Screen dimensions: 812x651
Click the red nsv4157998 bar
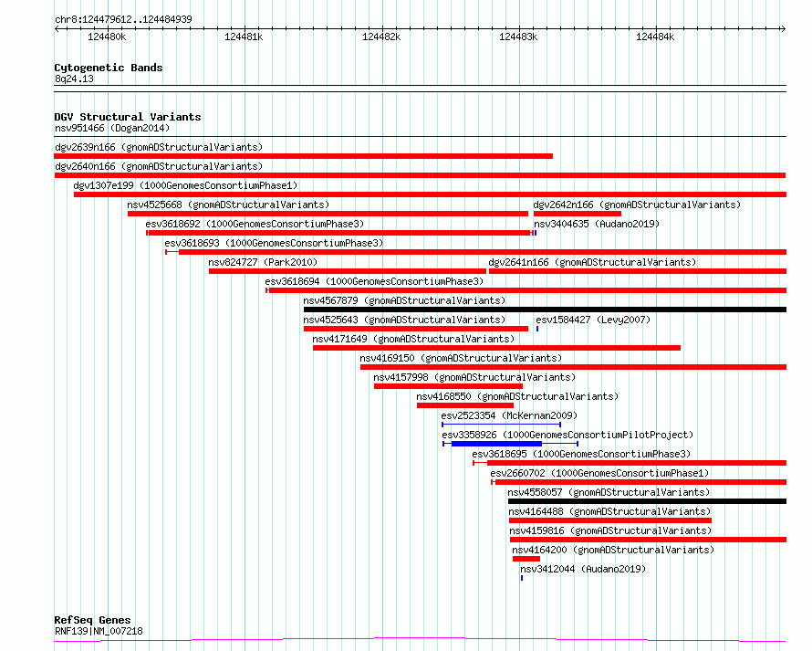tap(448, 386)
